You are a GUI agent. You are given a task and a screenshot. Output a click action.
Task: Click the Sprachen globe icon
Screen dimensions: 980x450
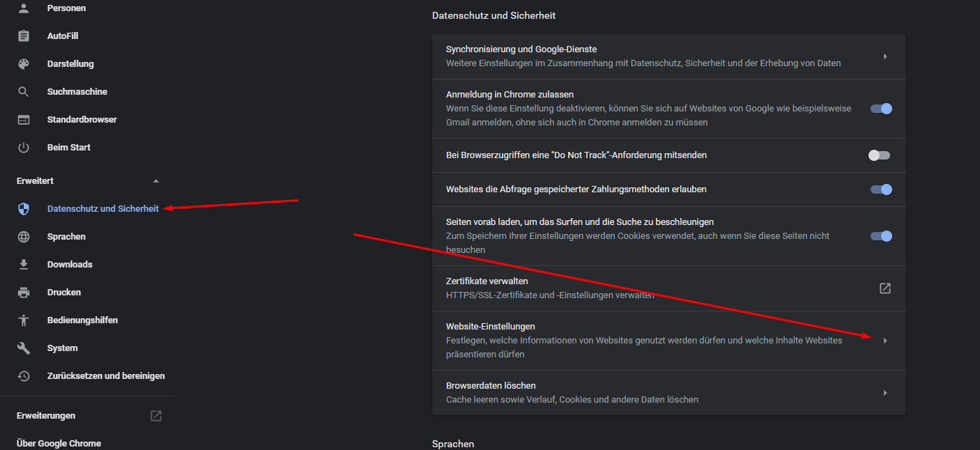(x=24, y=237)
